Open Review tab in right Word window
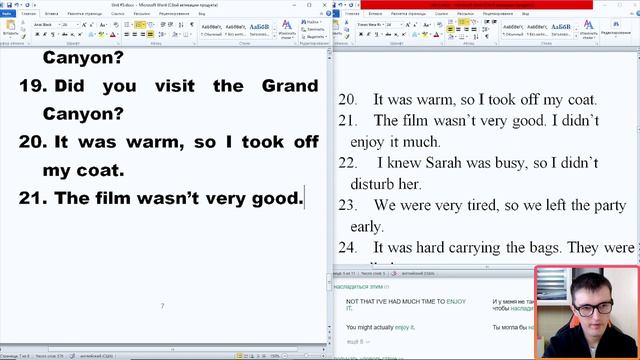The image size is (640, 360). click(498, 14)
